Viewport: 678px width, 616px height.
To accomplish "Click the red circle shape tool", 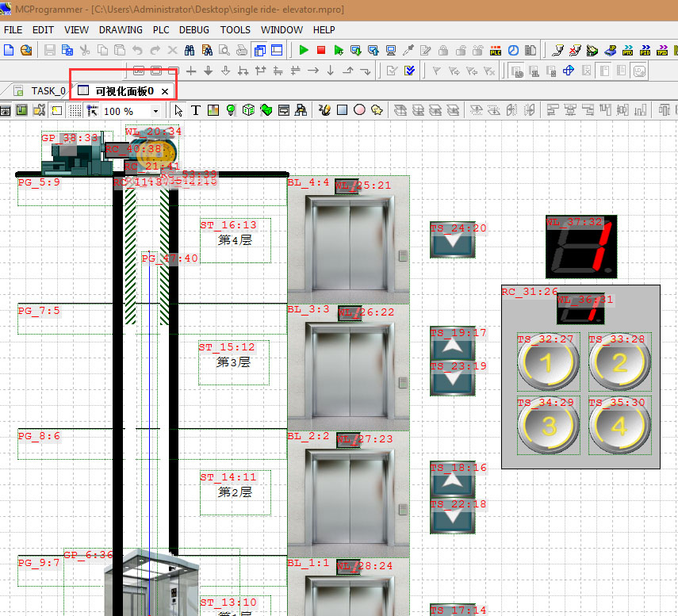I will [x=359, y=111].
